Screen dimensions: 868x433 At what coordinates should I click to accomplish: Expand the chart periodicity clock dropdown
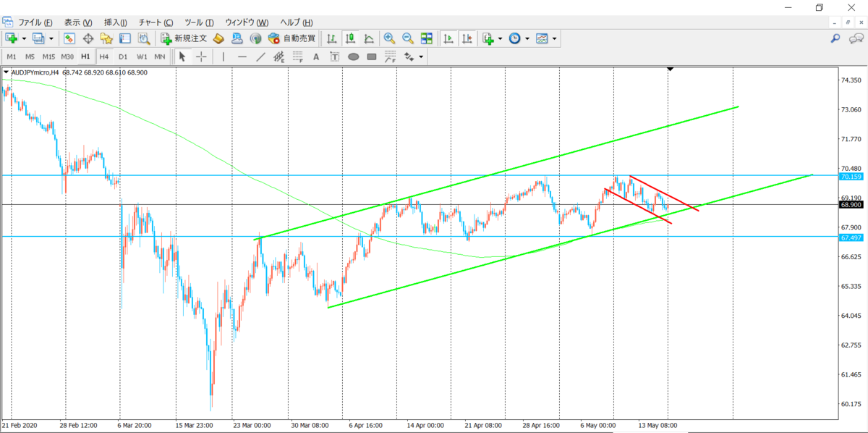pyautogui.click(x=527, y=38)
